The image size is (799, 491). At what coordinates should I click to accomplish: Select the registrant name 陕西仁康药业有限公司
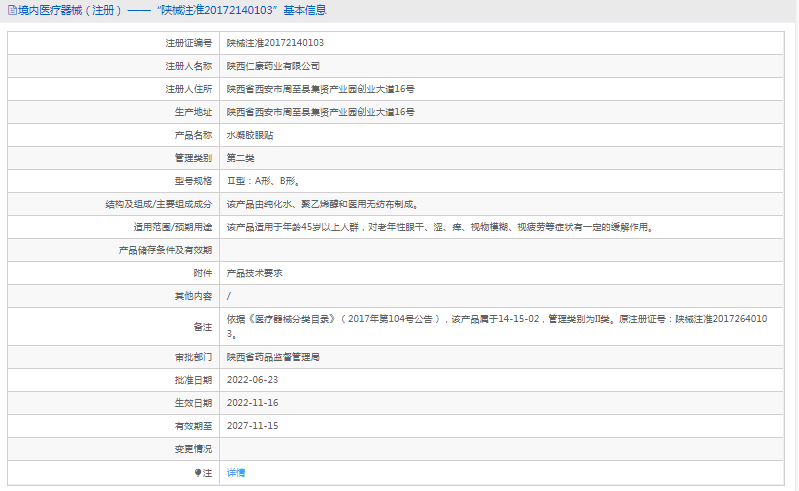point(273,66)
